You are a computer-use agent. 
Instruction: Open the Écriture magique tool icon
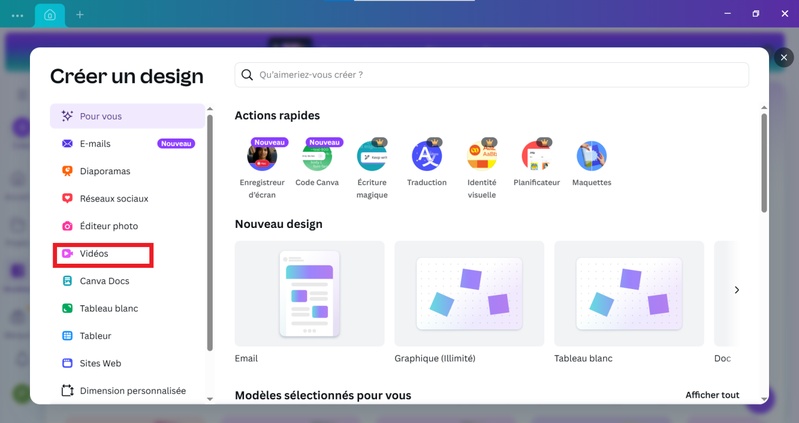click(372, 156)
